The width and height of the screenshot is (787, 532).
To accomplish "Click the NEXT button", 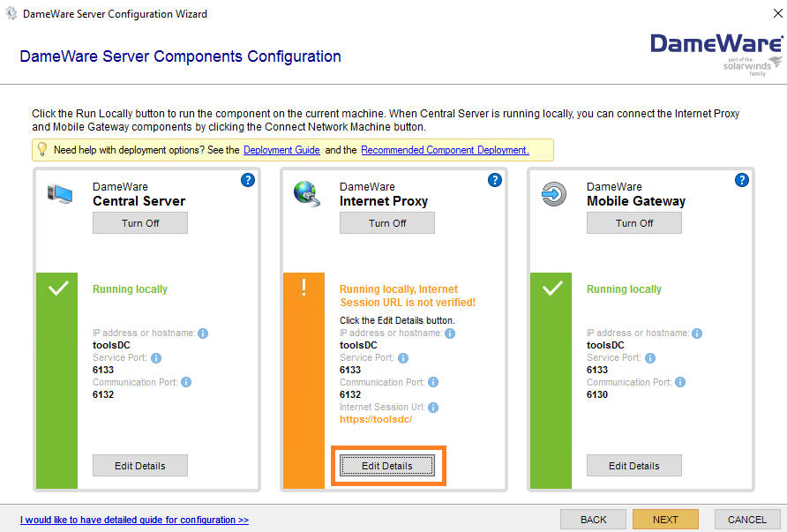I will click(x=664, y=519).
